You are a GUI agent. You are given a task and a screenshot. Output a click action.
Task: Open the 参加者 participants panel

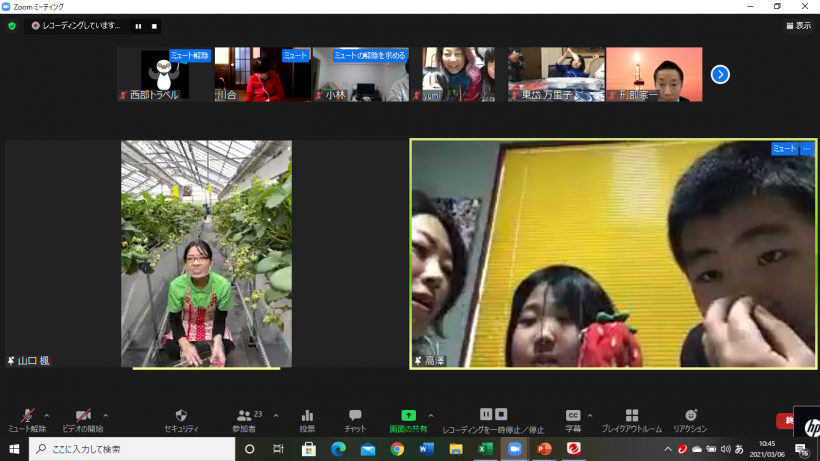245,415
